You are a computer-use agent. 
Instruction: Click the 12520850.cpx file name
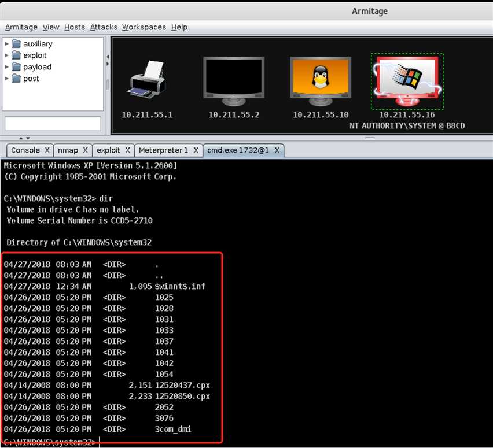182,396
